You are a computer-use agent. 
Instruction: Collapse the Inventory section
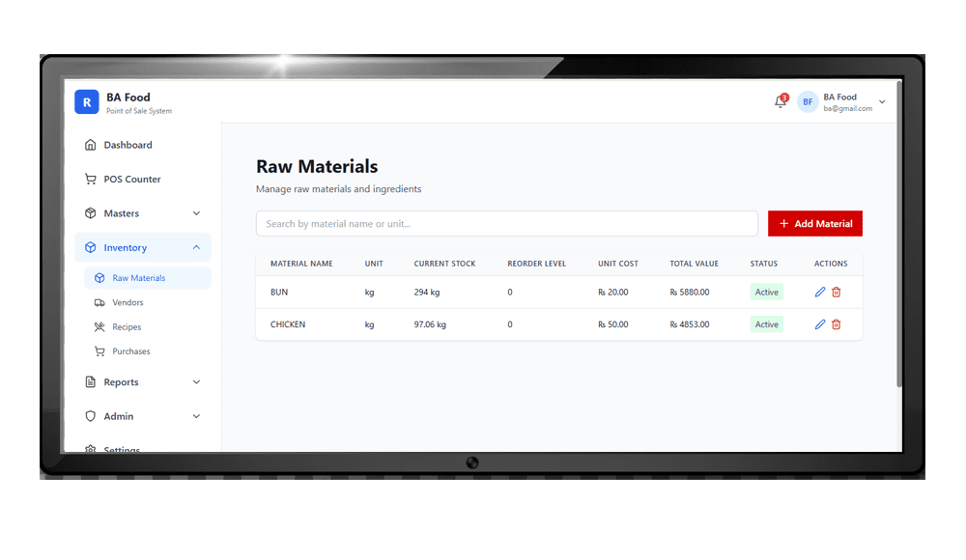point(196,248)
